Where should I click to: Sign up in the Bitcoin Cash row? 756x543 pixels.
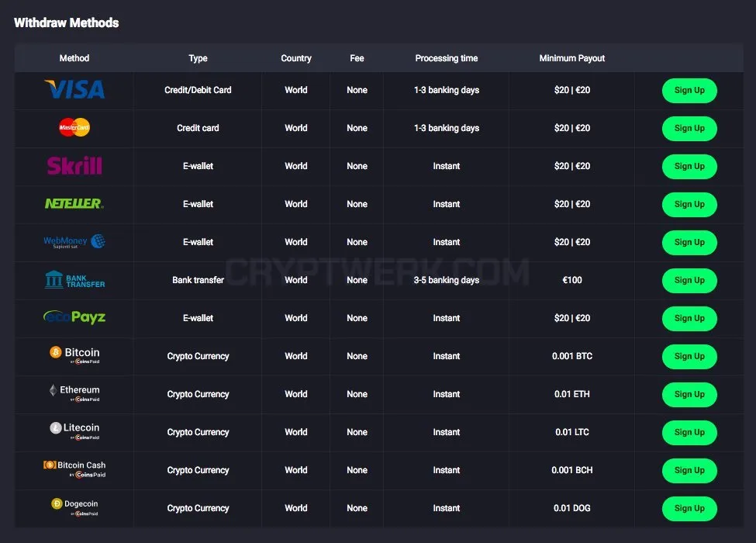click(x=689, y=470)
